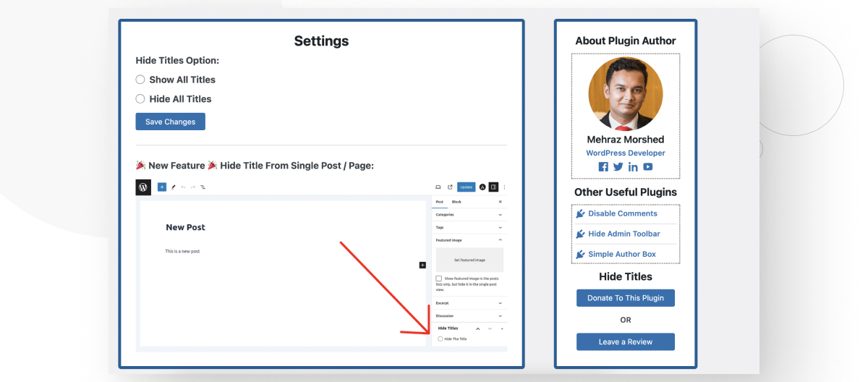Screen dimensions: 868x382
Task: Click the 'Hide Titles Option:' label
Action: click(x=177, y=61)
